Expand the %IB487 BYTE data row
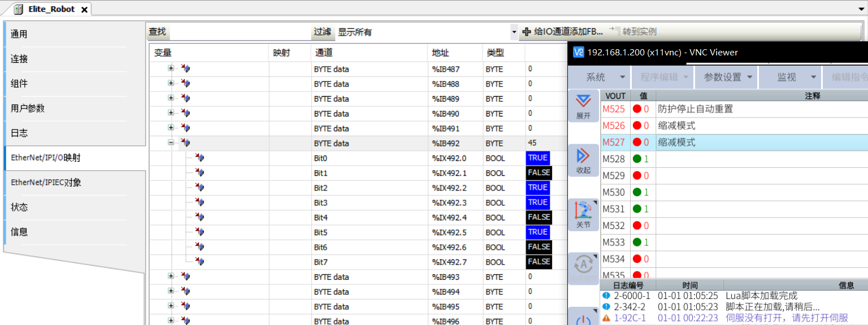The image size is (868, 325). pos(171,68)
